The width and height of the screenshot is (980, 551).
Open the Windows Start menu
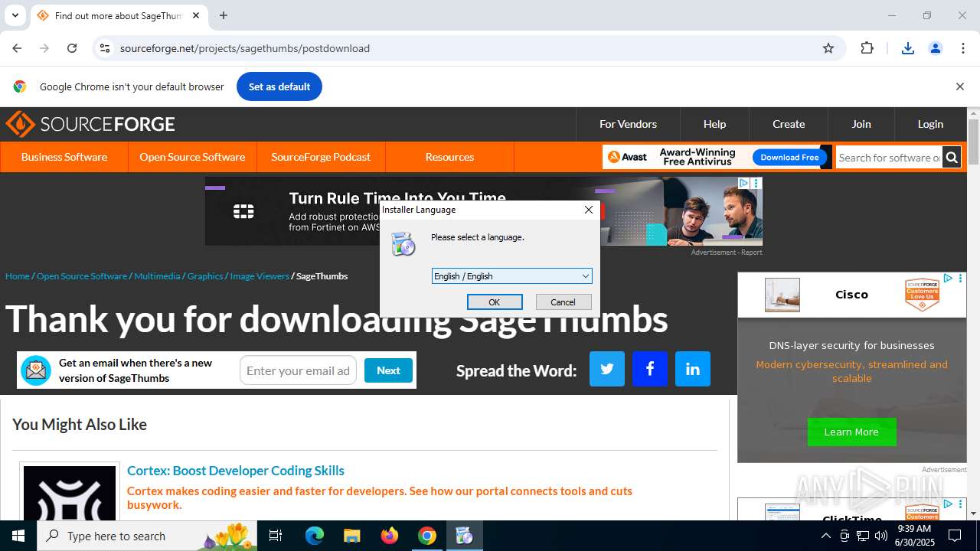[x=18, y=536]
